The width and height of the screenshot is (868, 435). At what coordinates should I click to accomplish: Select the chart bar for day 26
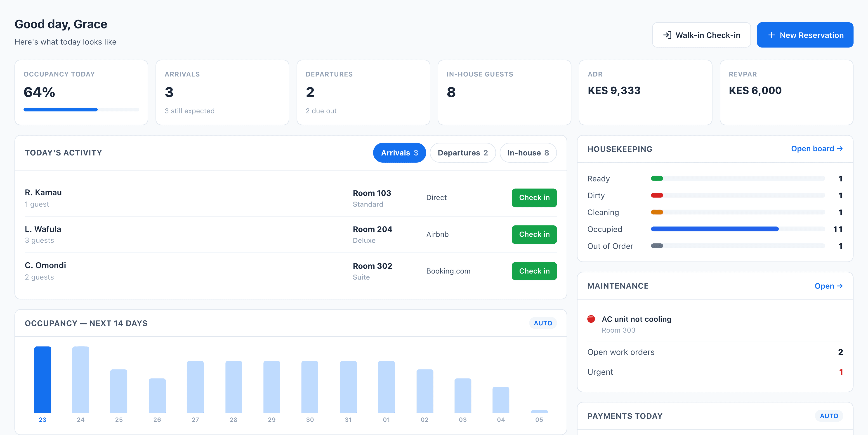(157, 396)
